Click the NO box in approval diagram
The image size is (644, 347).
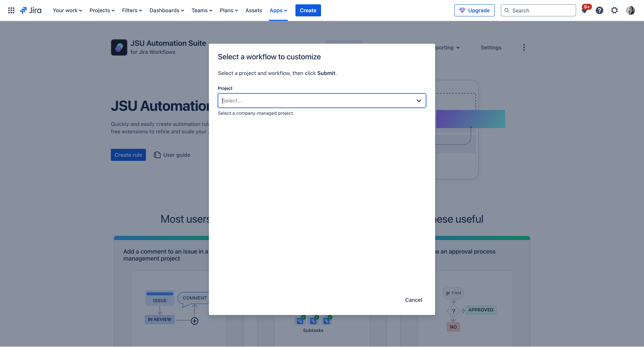click(453, 327)
